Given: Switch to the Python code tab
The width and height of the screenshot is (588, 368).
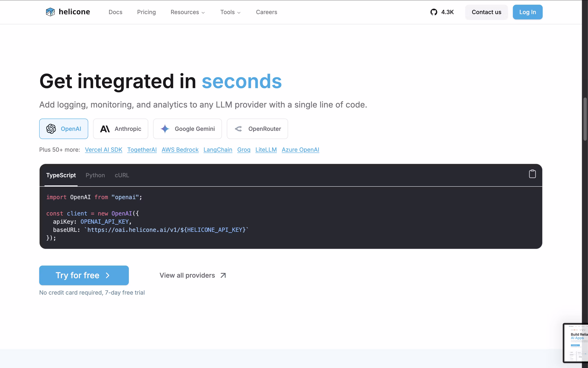Looking at the screenshot, I should pyautogui.click(x=95, y=175).
